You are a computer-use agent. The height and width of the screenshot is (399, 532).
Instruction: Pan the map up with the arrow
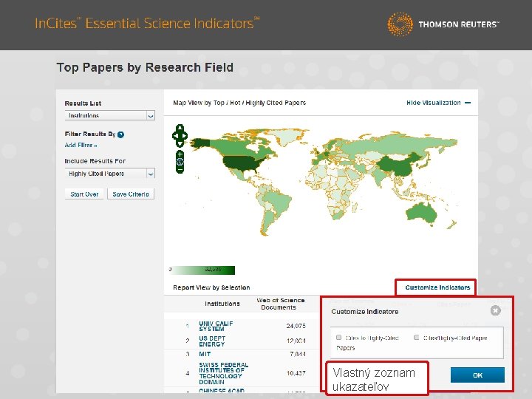click(180, 129)
